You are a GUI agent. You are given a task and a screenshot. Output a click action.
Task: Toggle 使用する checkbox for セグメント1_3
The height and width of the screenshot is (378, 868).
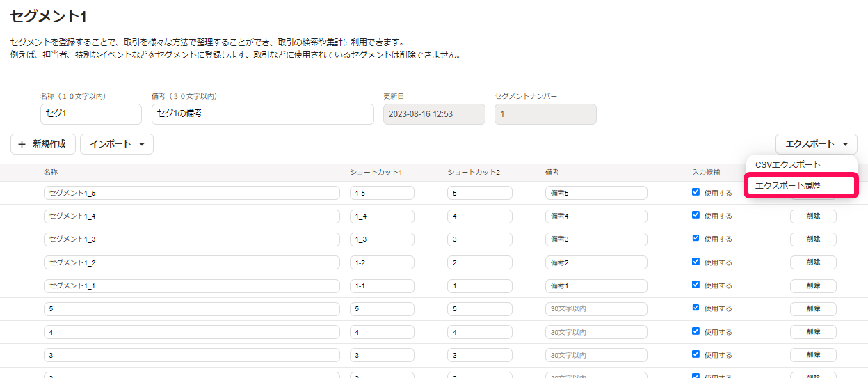[x=696, y=238]
